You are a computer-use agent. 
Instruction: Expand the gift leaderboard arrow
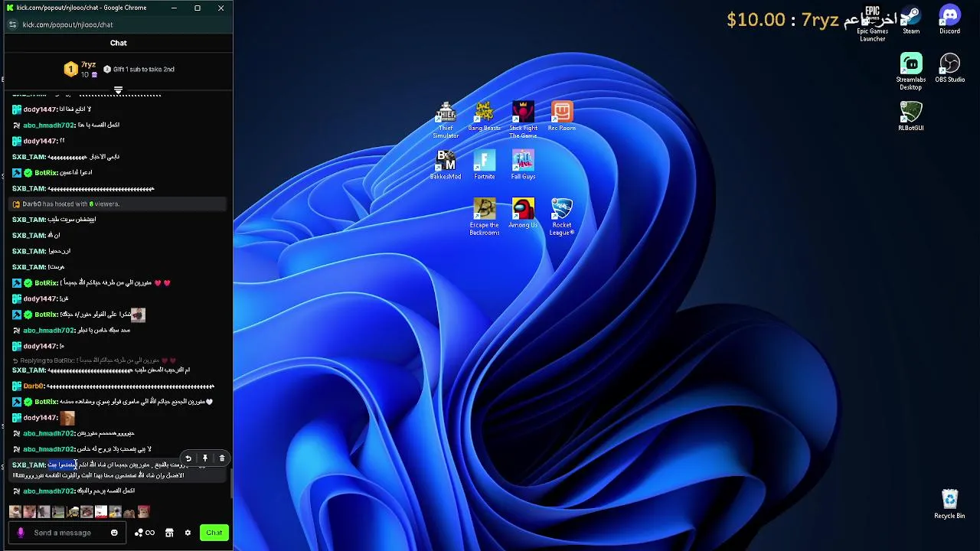[119, 90]
